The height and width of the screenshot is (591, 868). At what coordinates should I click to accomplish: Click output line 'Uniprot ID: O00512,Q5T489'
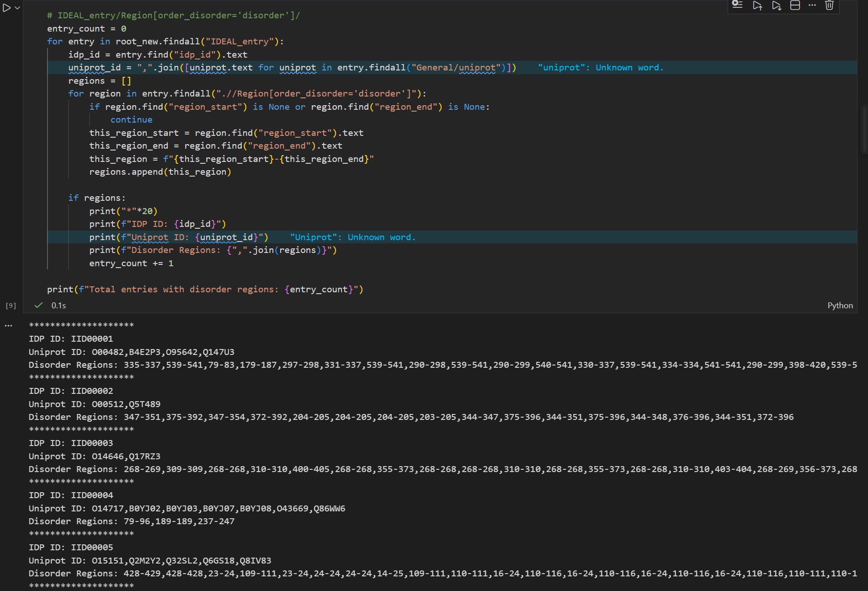(x=95, y=404)
